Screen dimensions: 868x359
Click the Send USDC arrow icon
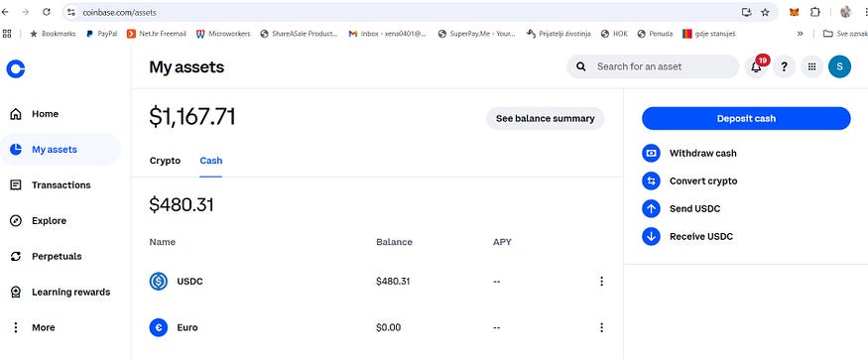click(x=651, y=208)
